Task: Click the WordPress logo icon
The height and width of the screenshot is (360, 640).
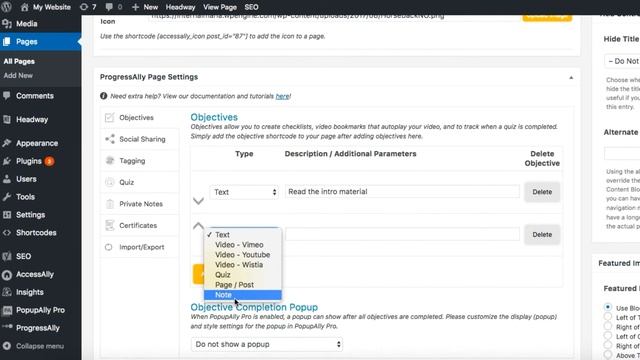Action: 7,7
